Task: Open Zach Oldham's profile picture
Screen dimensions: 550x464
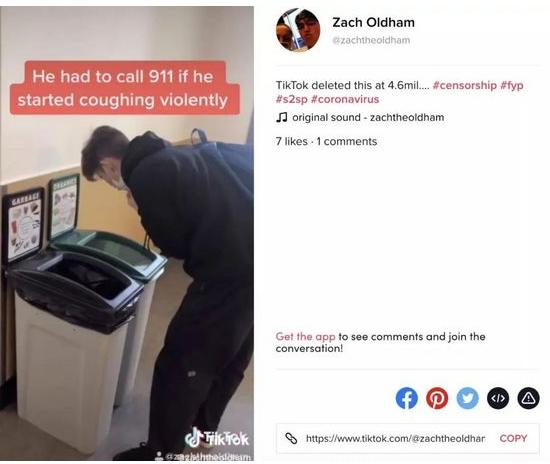Action: 298,30
